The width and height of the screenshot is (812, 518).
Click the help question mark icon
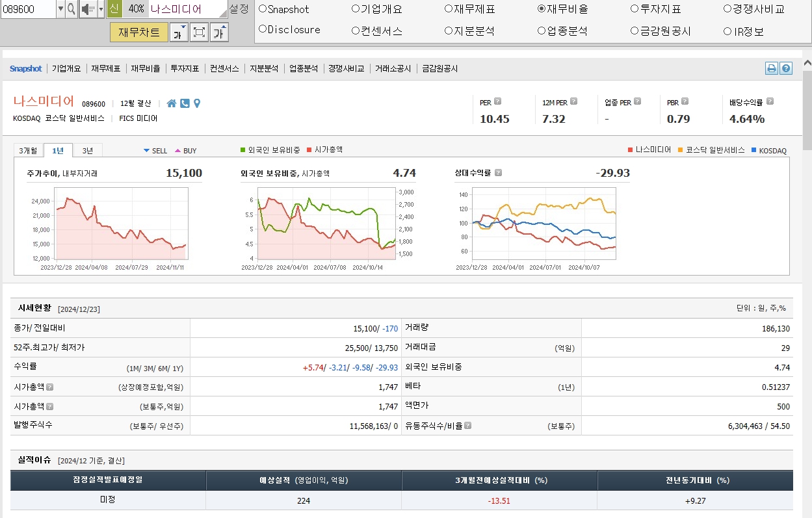click(x=786, y=68)
